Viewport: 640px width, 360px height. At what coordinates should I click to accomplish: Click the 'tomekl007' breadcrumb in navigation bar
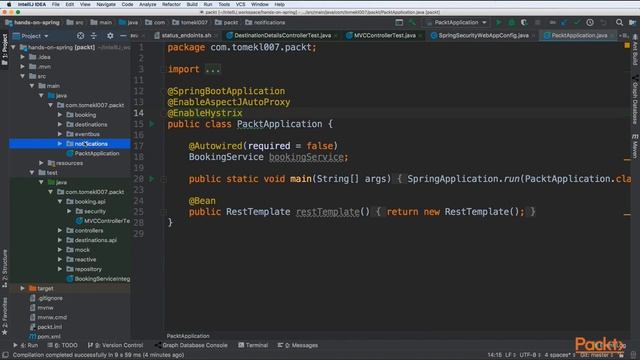190,22
